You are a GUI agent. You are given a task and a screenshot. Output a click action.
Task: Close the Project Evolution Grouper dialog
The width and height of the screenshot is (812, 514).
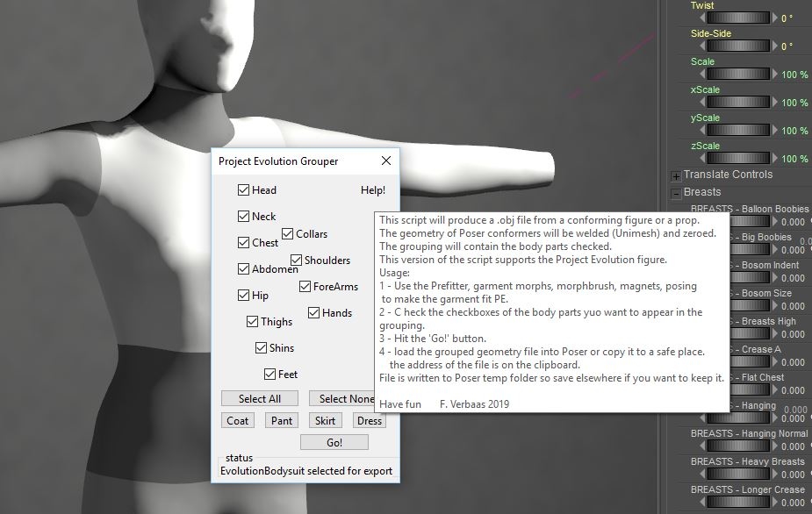(386, 161)
